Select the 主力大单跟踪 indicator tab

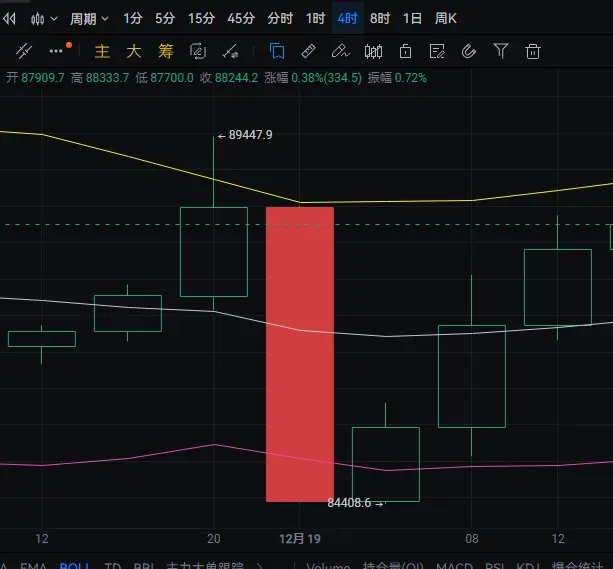pyautogui.click(x=205, y=565)
